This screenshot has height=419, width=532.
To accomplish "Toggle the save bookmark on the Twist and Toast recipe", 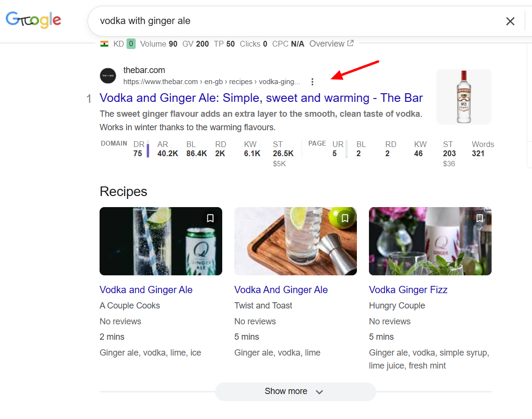I will click(345, 218).
